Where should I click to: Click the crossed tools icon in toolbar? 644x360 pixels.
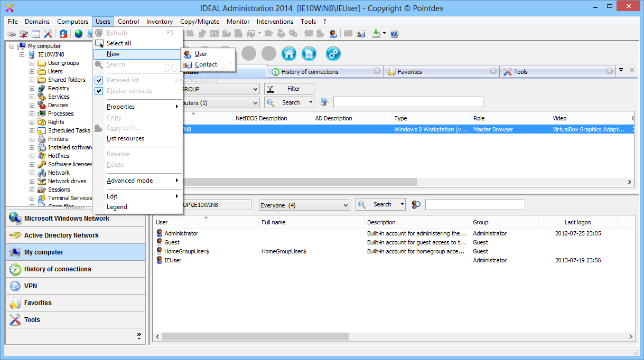[48, 34]
